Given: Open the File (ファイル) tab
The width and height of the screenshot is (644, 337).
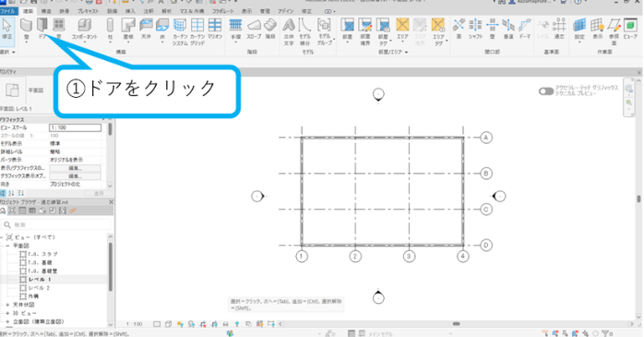Looking at the screenshot, I should click(7, 11).
